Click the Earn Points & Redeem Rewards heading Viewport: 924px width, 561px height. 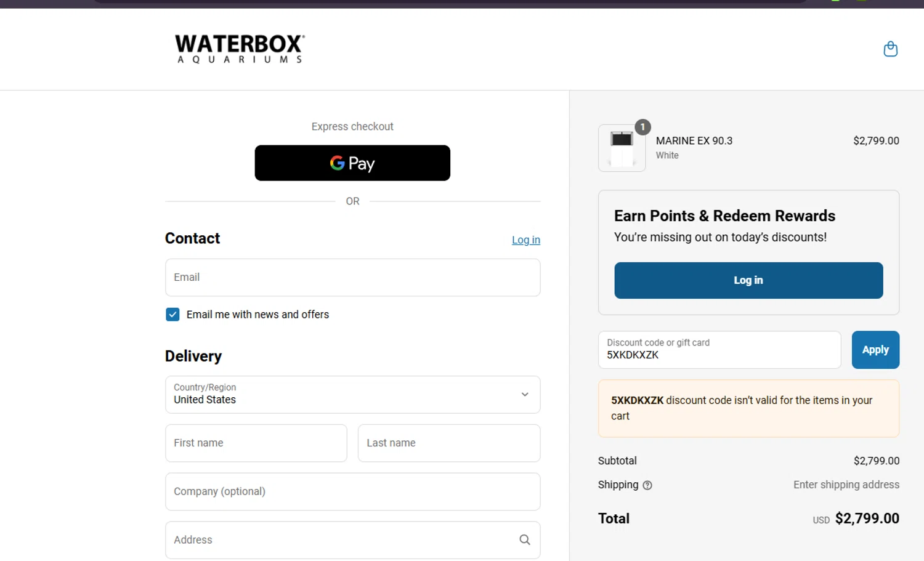[x=724, y=216]
